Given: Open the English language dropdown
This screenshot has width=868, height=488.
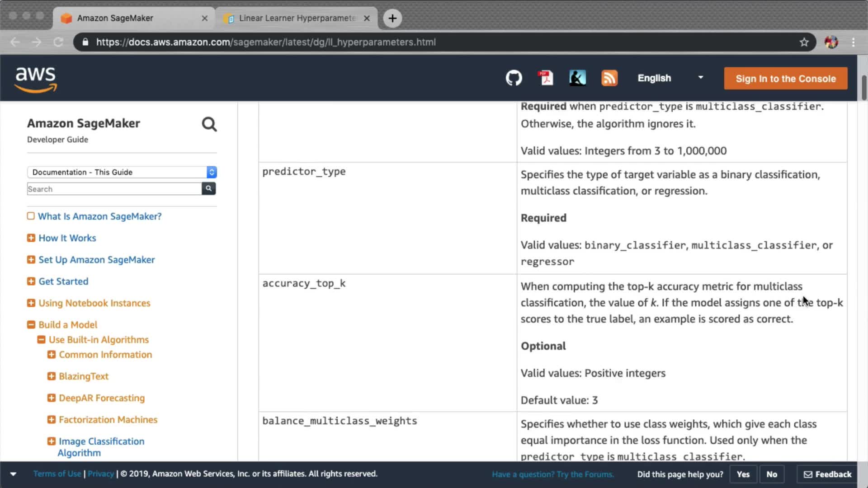Looking at the screenshot, I should click(670, 78).
